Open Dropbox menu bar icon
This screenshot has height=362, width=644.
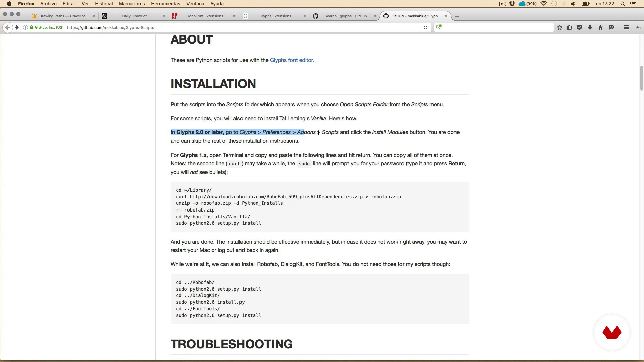tap(512, 4)
